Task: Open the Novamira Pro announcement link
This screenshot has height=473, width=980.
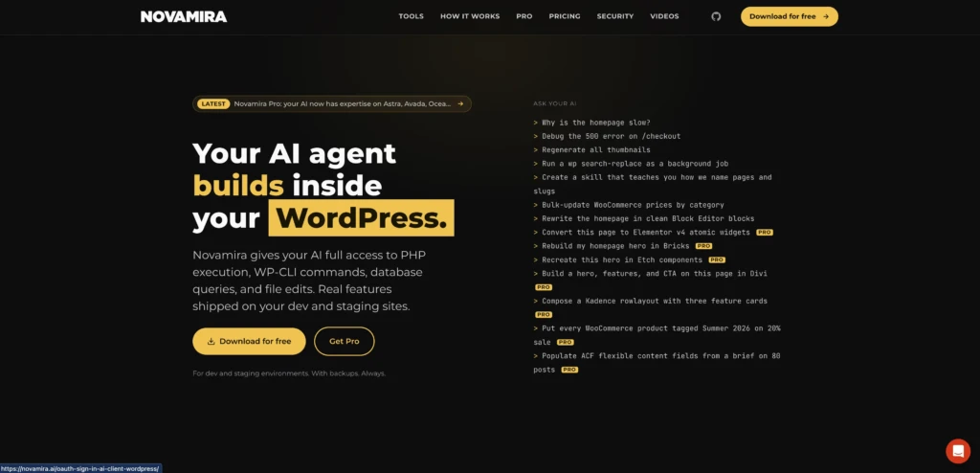Action: coord(332,103)
